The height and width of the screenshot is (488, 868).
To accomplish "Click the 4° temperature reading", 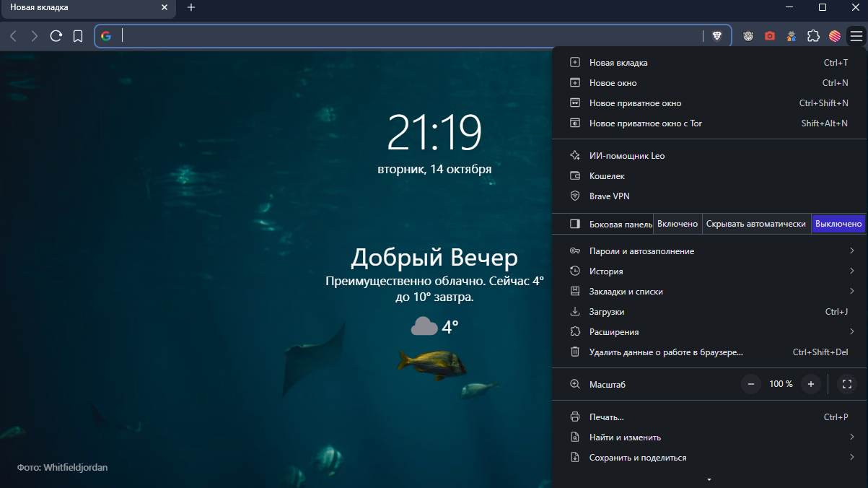I will 450,327.
